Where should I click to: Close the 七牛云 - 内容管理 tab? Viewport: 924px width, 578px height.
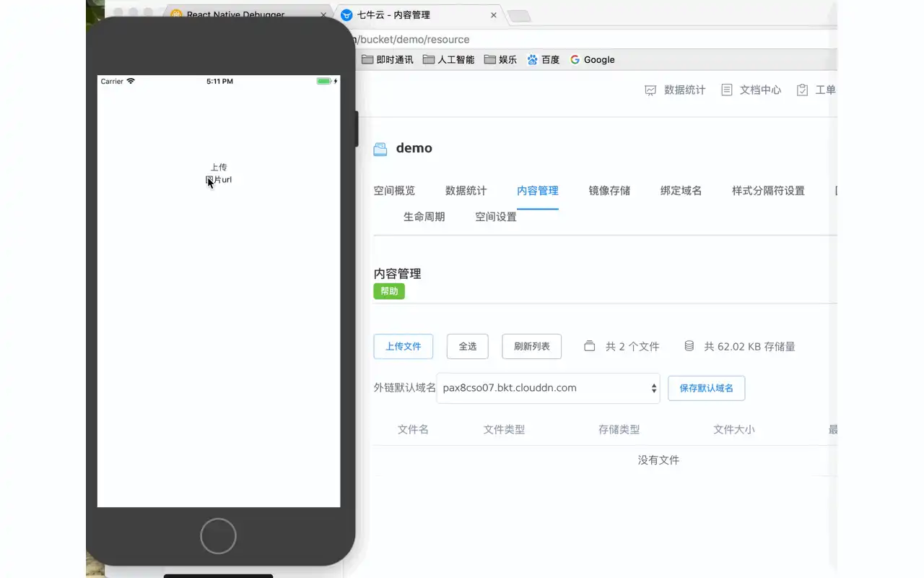pyautogui.click(x=494, y=15)
